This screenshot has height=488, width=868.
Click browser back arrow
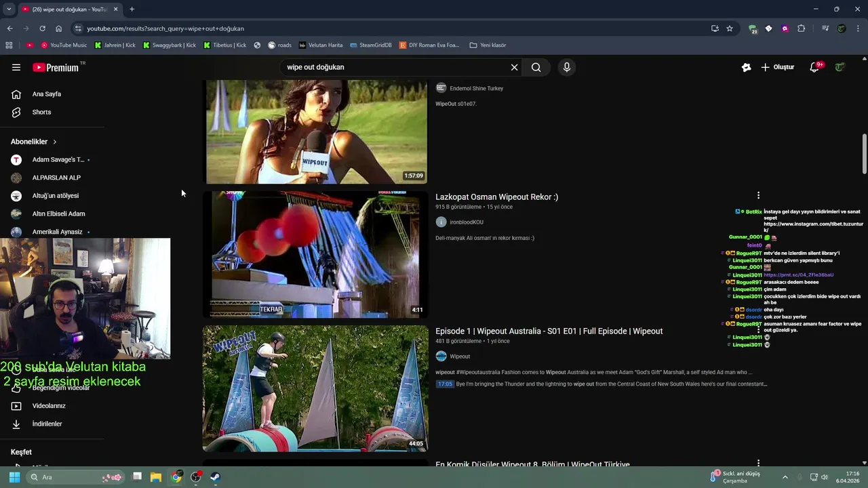tap(9, 28)
